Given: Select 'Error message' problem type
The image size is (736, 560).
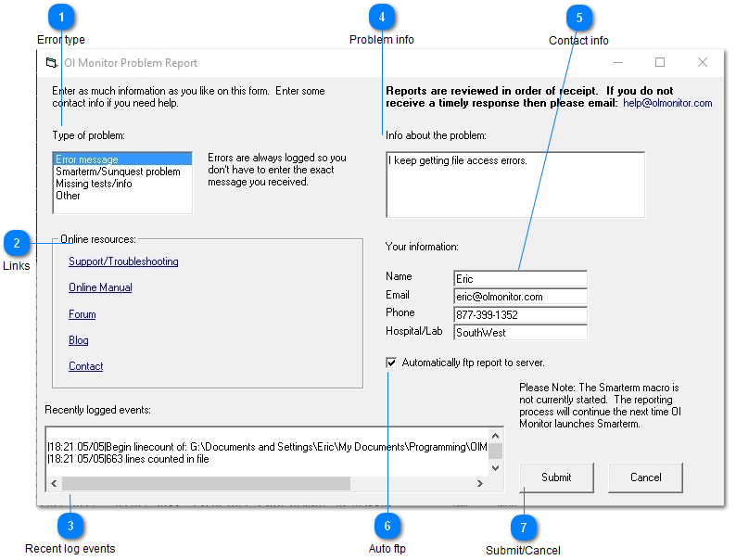Looking at the screenshot, I should point(122,159).
